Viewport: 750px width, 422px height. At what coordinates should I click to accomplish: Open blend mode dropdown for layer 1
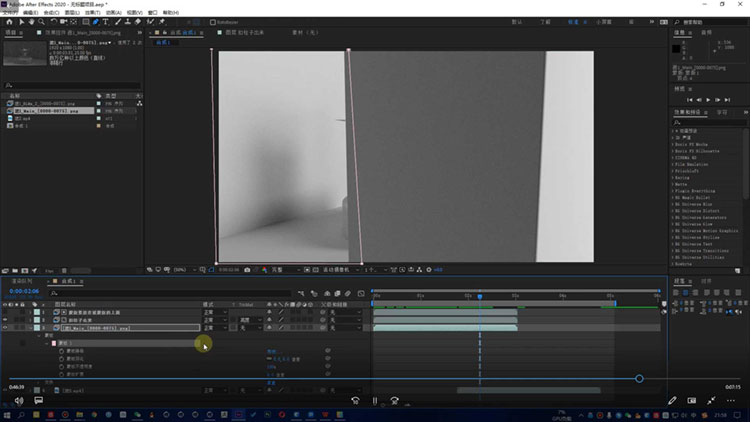point(212,312)
